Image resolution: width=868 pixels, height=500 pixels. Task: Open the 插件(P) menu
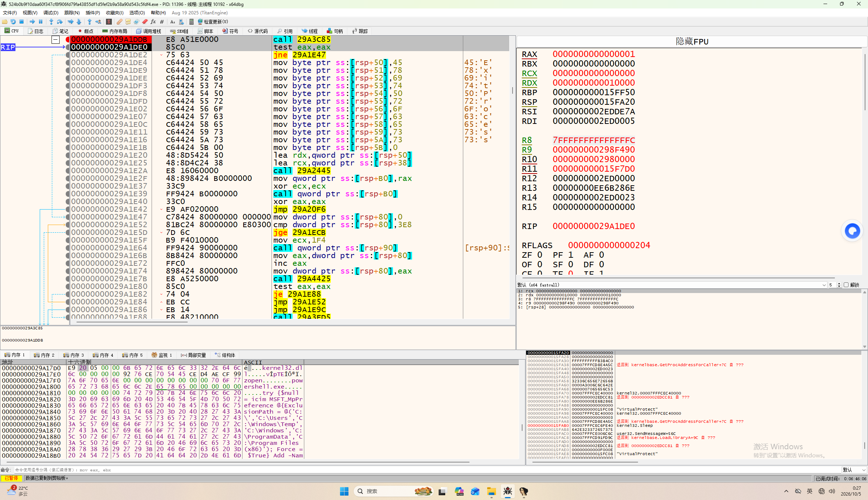93,13
